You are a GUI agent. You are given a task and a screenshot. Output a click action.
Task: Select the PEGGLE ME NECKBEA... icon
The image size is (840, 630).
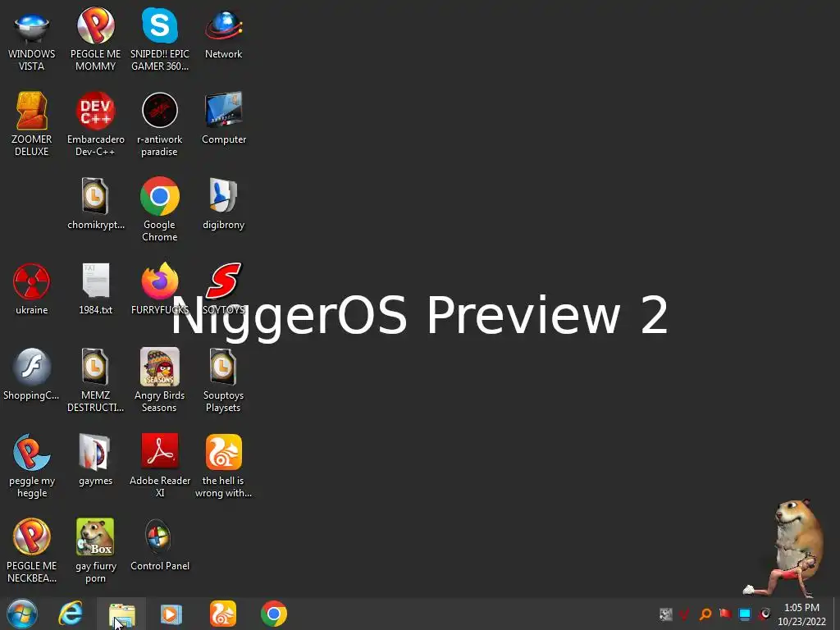32,551
